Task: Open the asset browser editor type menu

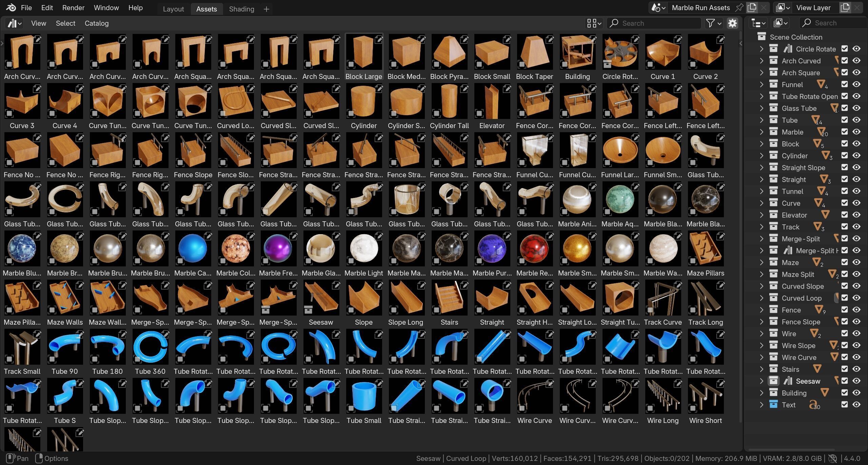Action: pyautogui.click(x=15, y=23)
